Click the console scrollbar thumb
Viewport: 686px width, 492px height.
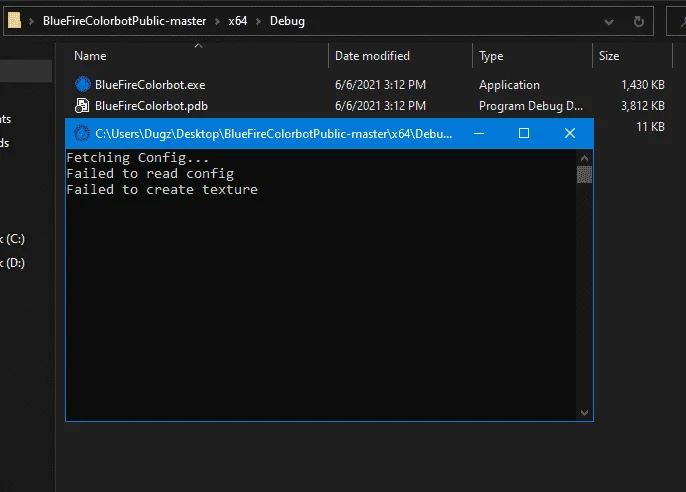[x=584, y=174]
